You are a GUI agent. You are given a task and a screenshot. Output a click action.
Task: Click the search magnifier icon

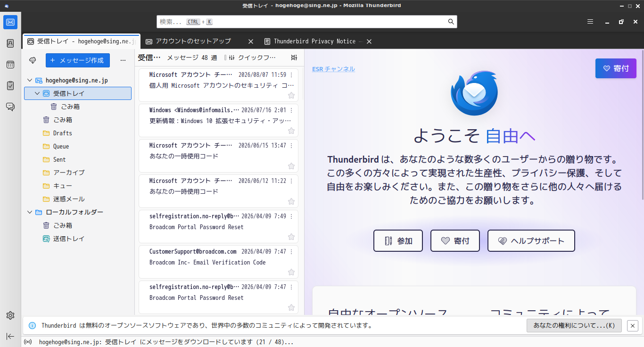[451, 22]
